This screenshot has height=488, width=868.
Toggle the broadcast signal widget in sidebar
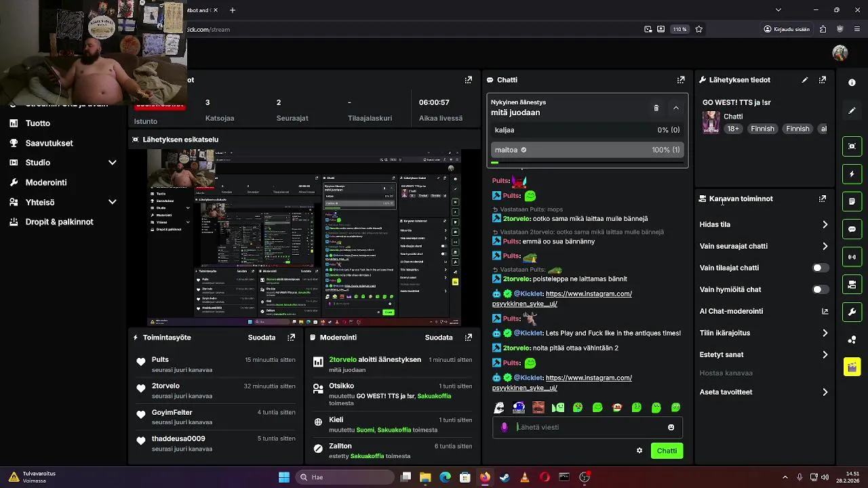pos(852,257)
